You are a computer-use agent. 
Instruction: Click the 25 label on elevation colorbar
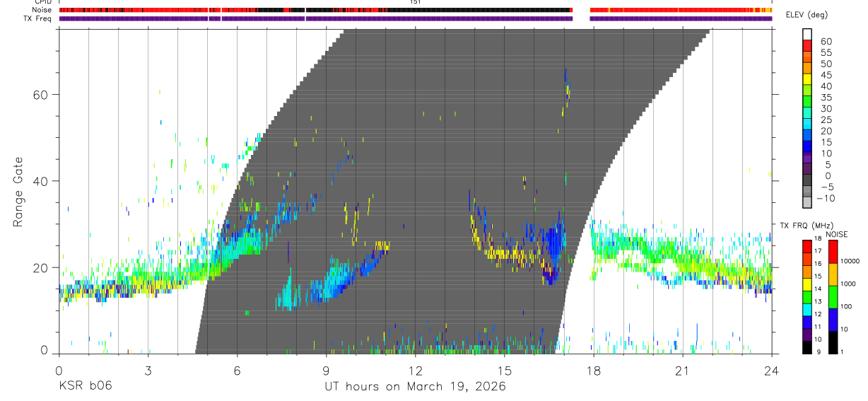pos(826,120)
